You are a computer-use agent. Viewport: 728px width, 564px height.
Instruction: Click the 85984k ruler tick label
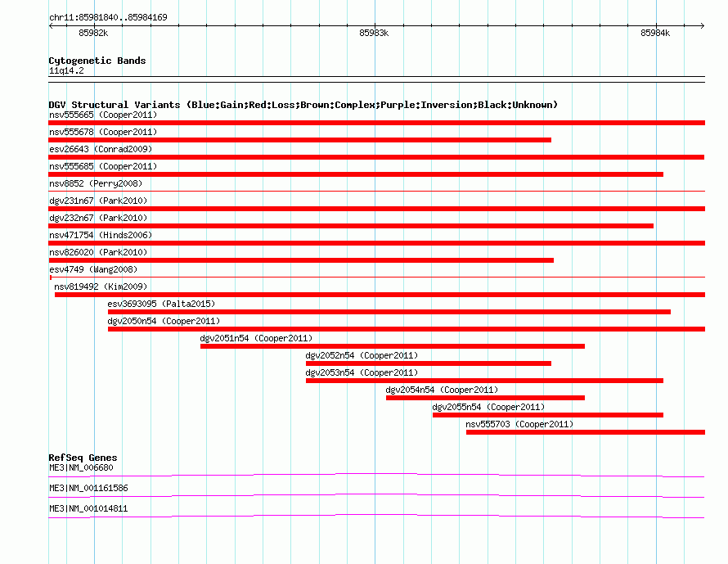(655, 33)
